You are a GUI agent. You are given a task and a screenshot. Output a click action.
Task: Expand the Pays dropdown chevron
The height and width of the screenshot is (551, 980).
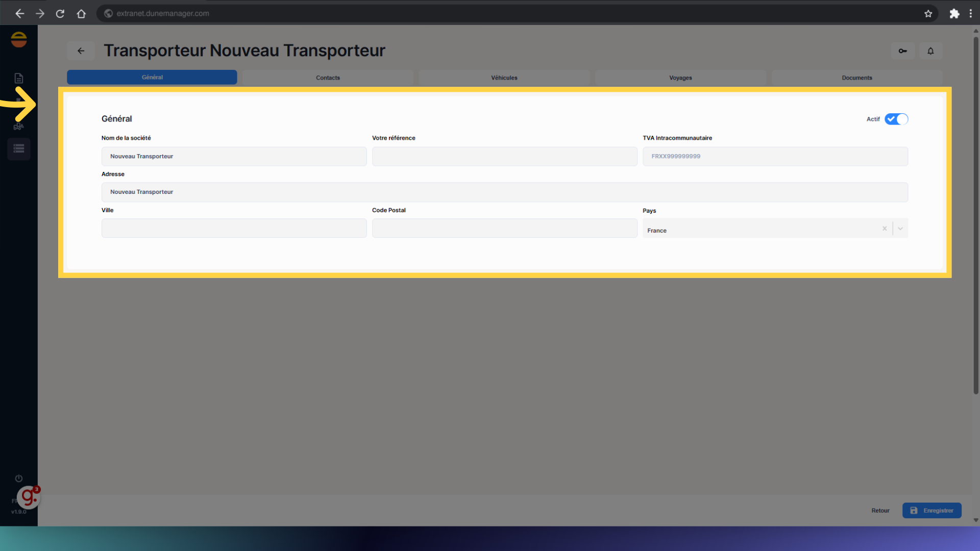[900, 229]
